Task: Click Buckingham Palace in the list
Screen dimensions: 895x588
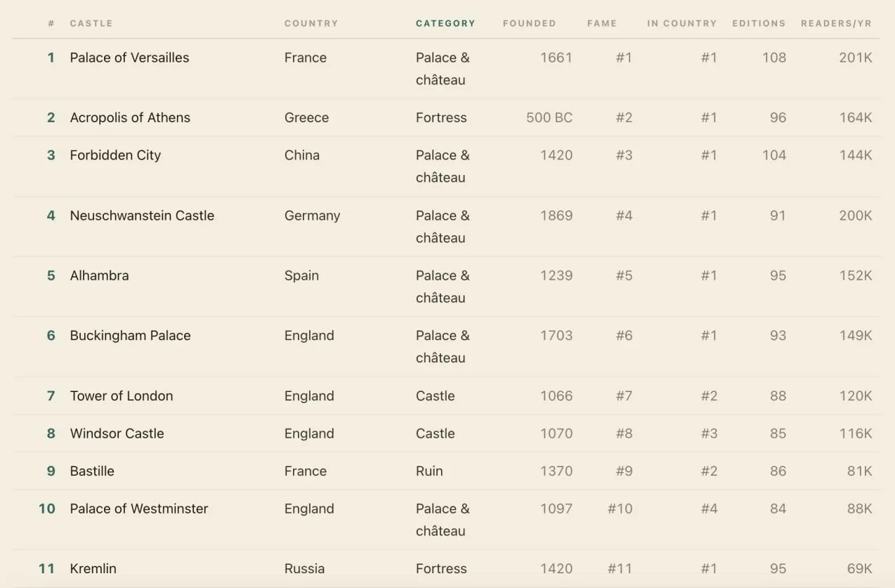Action: pos(130,335)
